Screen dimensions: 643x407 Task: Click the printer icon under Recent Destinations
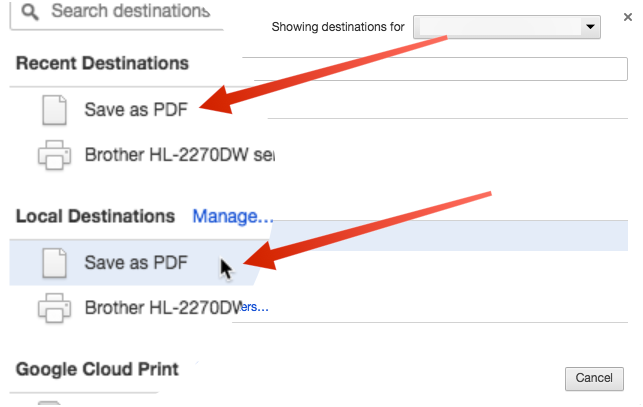click(55, 156)
